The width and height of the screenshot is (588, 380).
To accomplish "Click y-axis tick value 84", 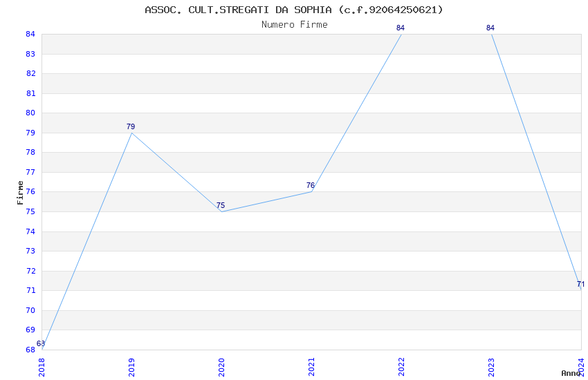I will (30, 34).
